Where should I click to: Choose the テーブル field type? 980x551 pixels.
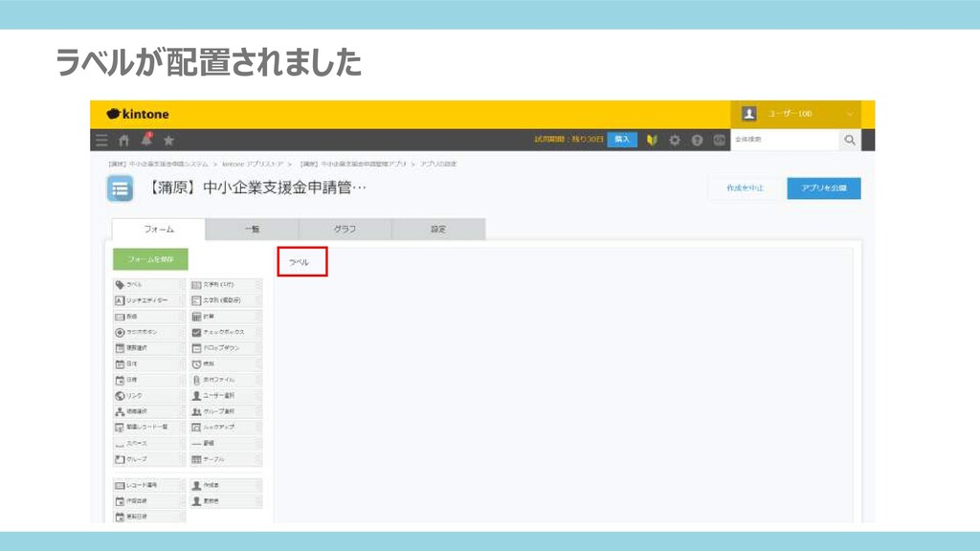(226, 459)
